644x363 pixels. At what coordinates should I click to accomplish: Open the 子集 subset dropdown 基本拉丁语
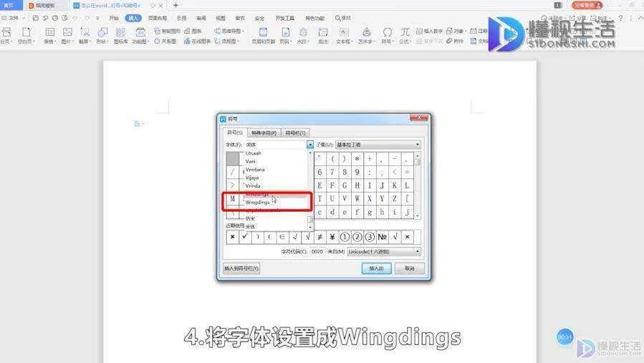(378, 145)
